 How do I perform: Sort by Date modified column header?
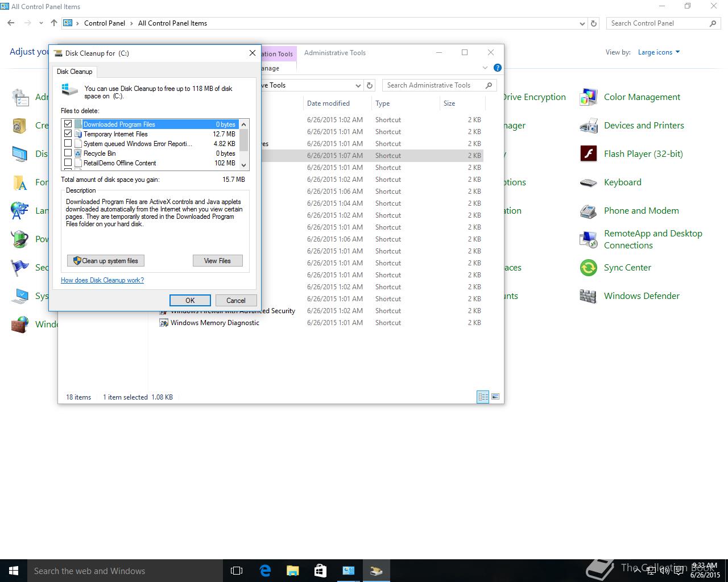(x=338, y=103)
